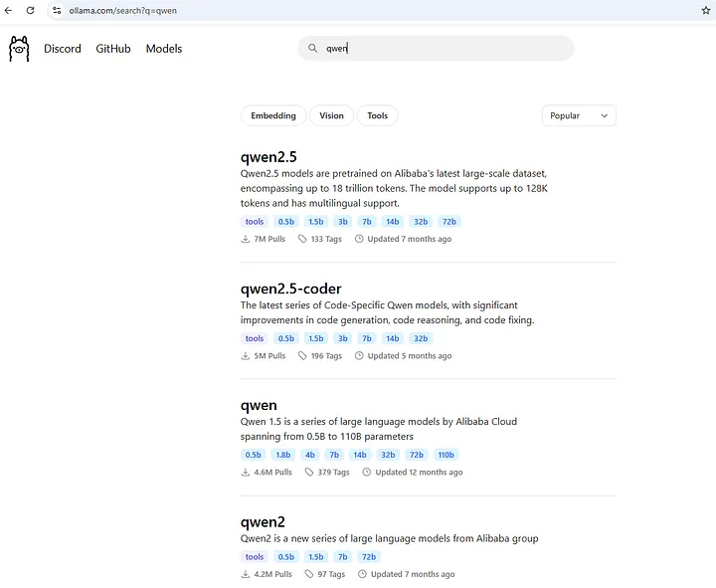
Task: Reload the page with refresh icon
Action: point(31,9)
